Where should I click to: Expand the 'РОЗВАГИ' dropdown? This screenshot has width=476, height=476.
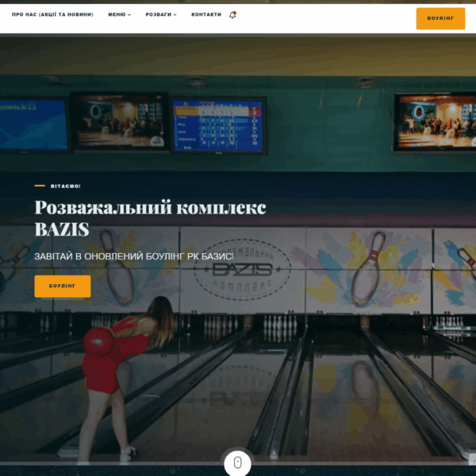click(x=161, y=14)
